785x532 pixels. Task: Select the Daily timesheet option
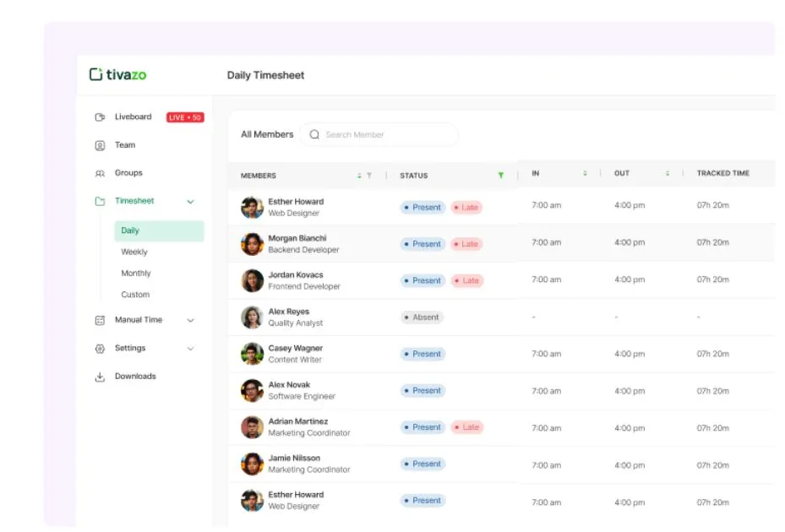pyautogui.click(x=131, y=230)
